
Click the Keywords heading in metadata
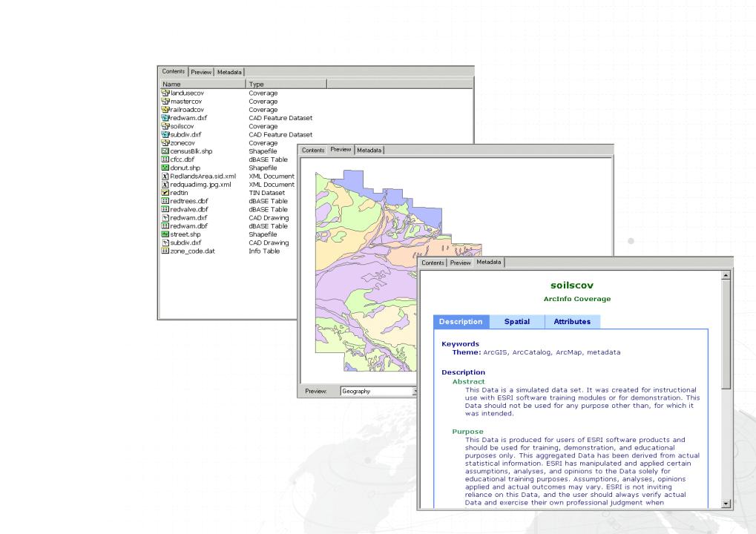click(x=461, y=343)
